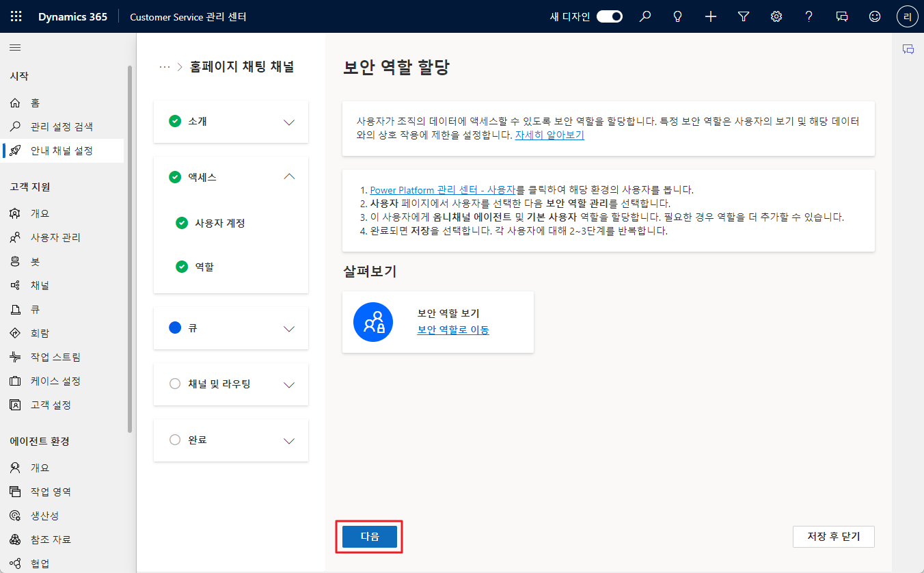Select the 사용자 계정 step
Image resolution: width=924 pixels, height=573 pixels.
(x=219, y=223)
